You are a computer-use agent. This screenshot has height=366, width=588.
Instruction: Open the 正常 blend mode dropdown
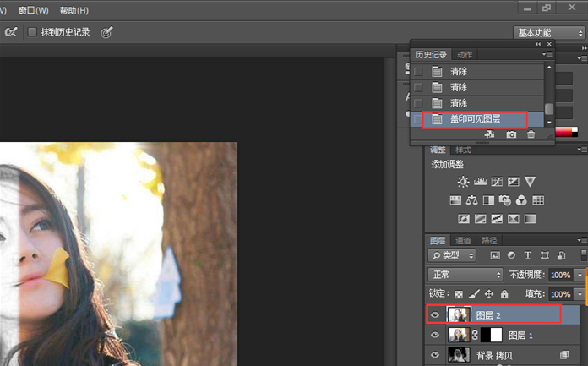[x=465, y=275]
